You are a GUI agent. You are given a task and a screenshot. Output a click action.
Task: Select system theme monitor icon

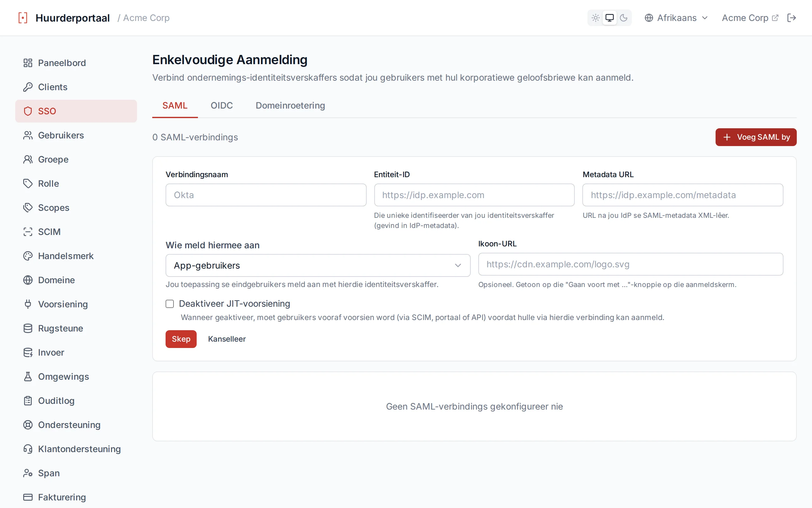[x=609, y=18]
